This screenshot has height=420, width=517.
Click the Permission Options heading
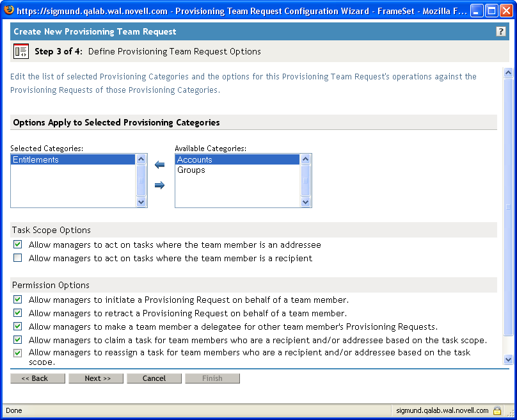[51, 285]
